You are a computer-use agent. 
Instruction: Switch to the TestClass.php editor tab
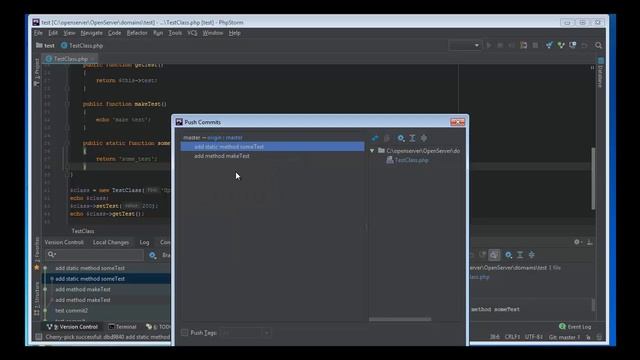[70, 59]
